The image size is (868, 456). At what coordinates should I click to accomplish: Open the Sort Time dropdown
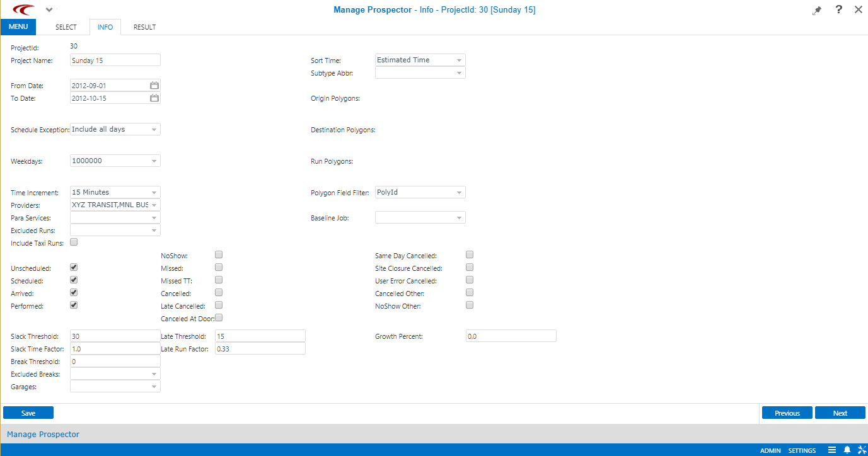460,59
